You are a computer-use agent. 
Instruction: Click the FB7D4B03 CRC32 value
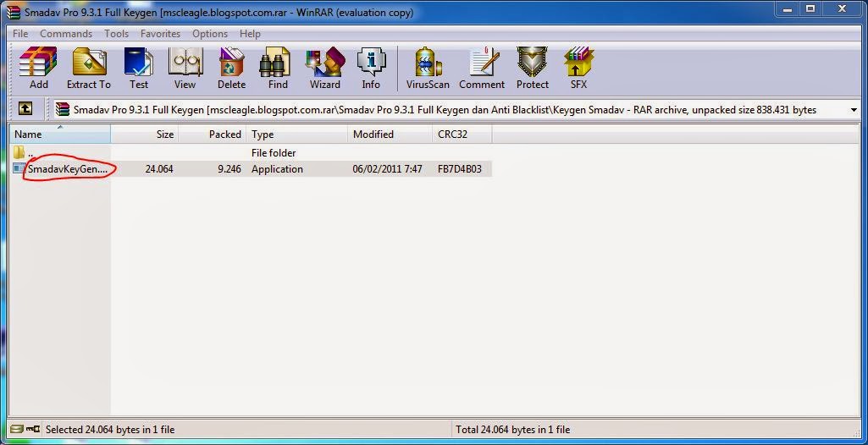(460, 169)
